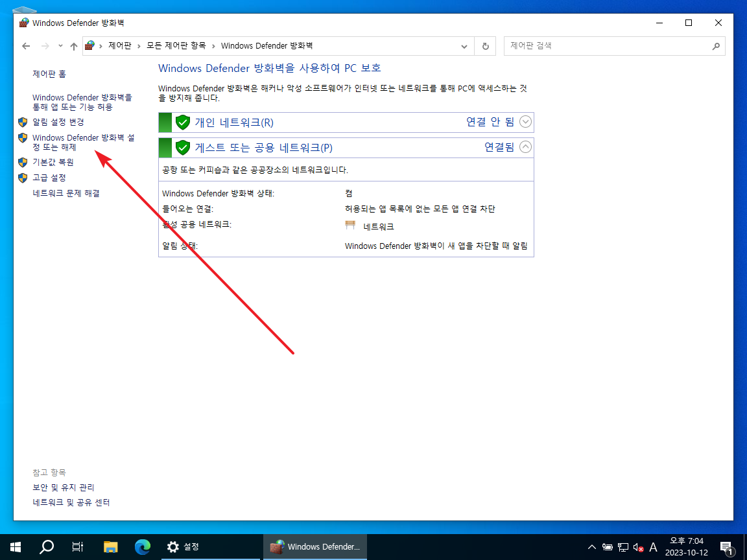Image resolution: width=747 pixels, height=560 pixels.
Task: Click the 연결됨 status text
Action: click(x=499, y=146)
